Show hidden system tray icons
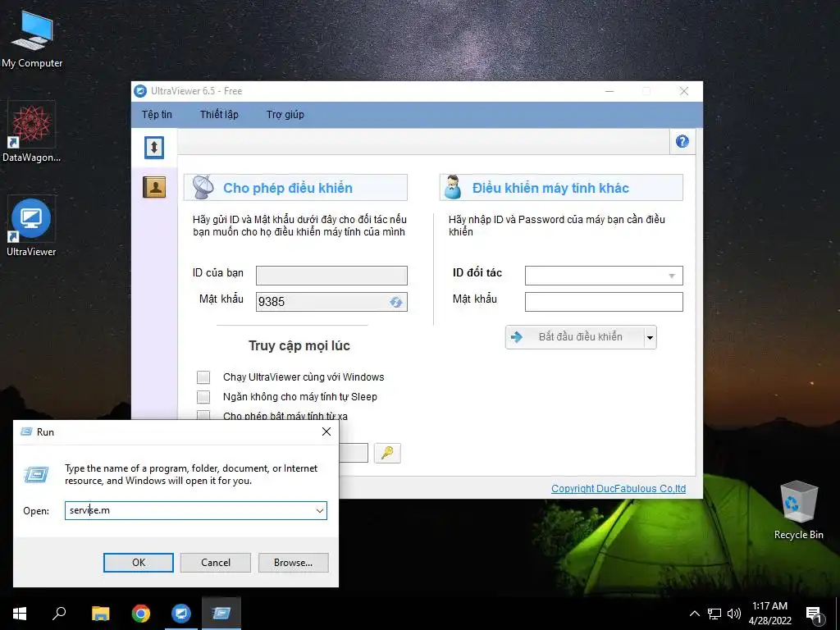Screen dimensions: 840x630 click(x=694, y=614)
